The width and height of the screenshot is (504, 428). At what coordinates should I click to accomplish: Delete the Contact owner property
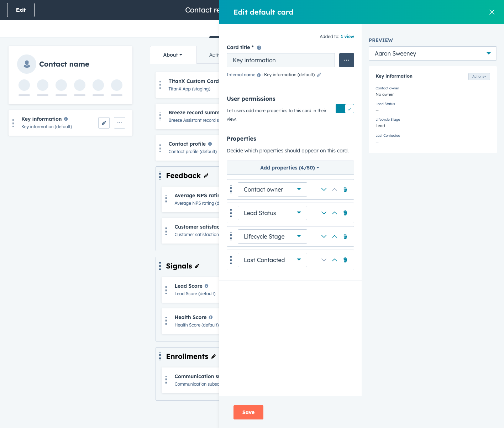pos(345,189)
